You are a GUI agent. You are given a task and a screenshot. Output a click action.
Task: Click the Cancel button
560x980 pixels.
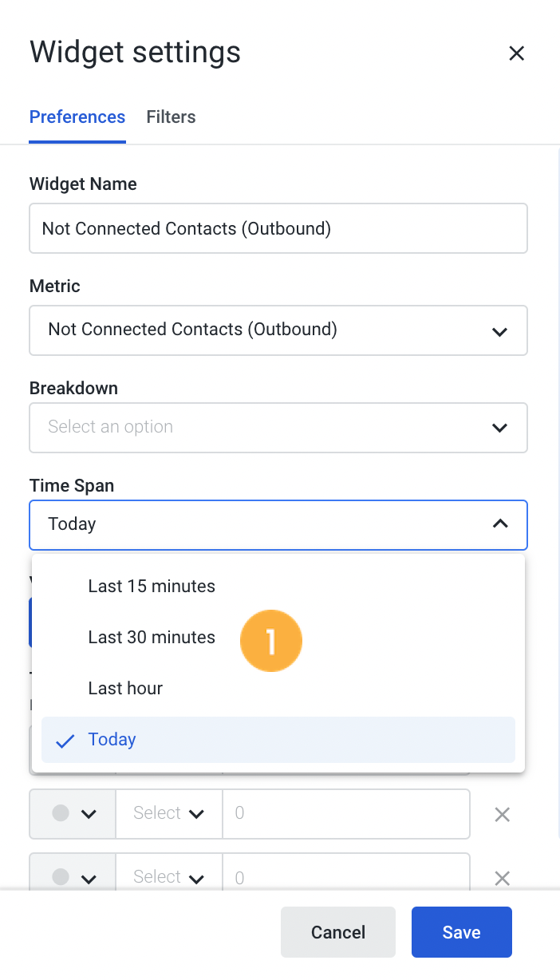pos(338,932)
